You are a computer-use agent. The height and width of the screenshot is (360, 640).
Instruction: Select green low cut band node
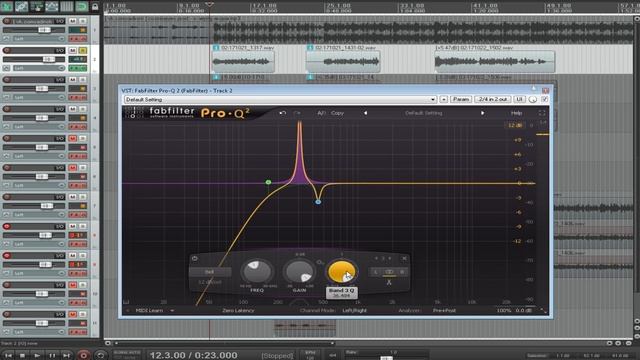(x=268, y=182)
